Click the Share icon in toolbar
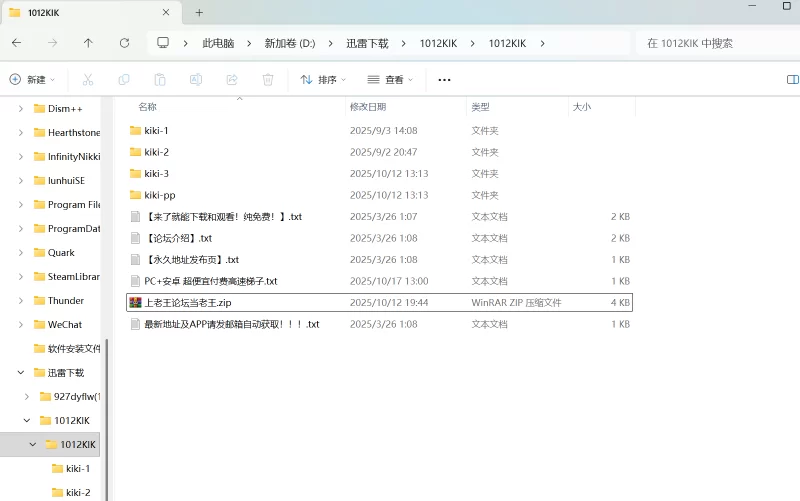This screenshot has height=501, width=800. coord(232,79)
